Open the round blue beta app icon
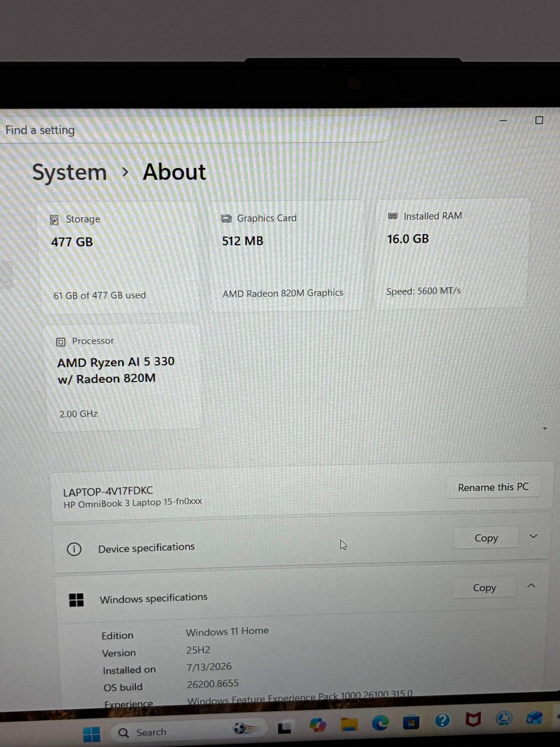 click(504, 718)
